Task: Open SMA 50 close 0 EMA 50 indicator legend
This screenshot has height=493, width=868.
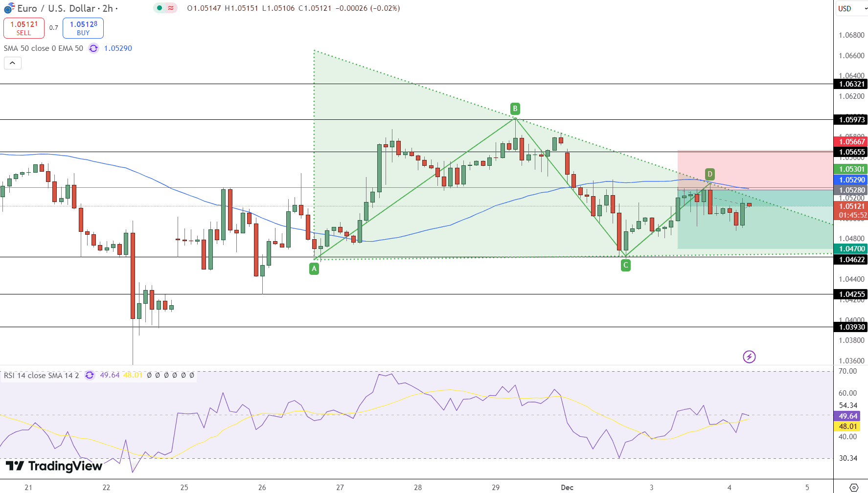Action: coord(44,48)
